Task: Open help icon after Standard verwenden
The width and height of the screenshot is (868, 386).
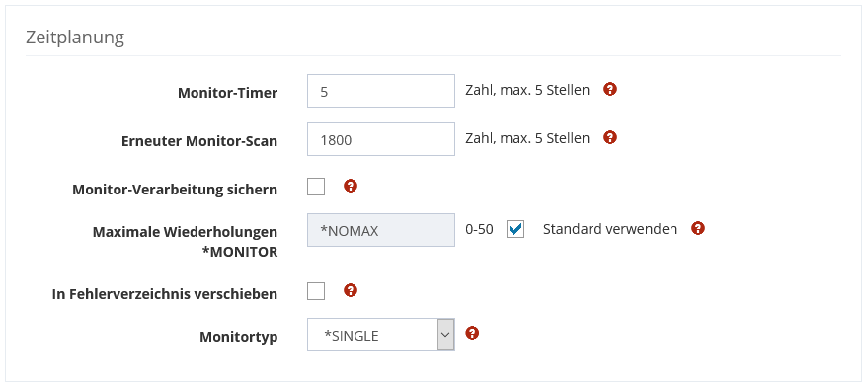Action: click(x=698, y=228)
